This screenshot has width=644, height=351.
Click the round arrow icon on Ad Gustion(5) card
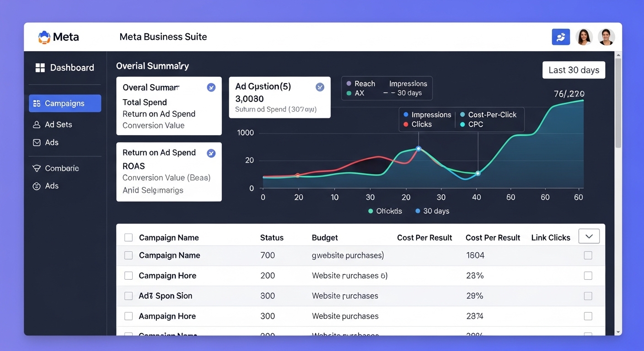(320, 87)
